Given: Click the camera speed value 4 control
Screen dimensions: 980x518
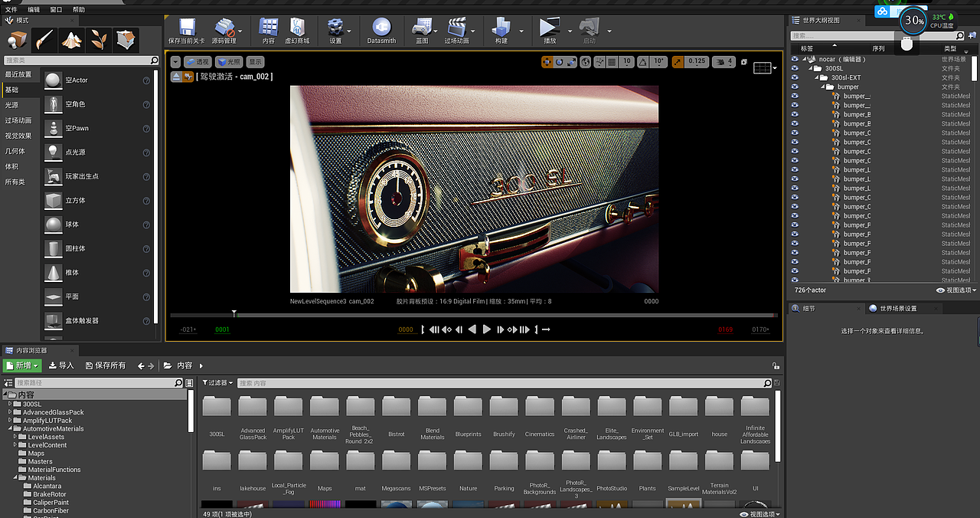Looking at the screenshot, I should point(724,62).
